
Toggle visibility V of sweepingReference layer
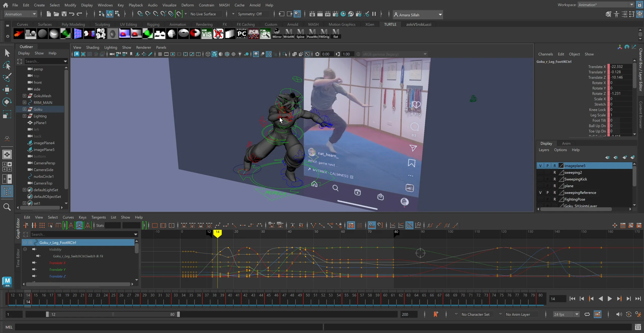tap(540, 192)
